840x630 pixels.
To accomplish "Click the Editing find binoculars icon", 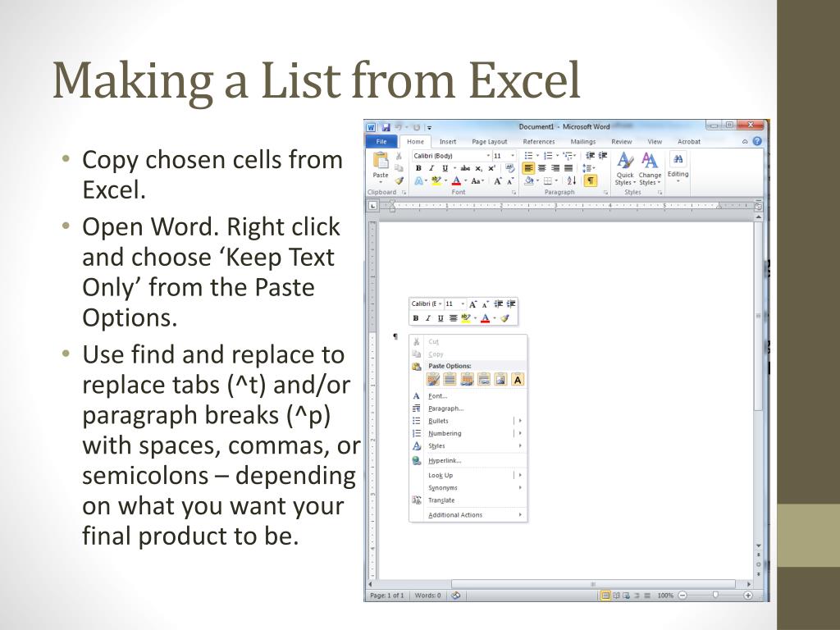I will tap(678, 159).
